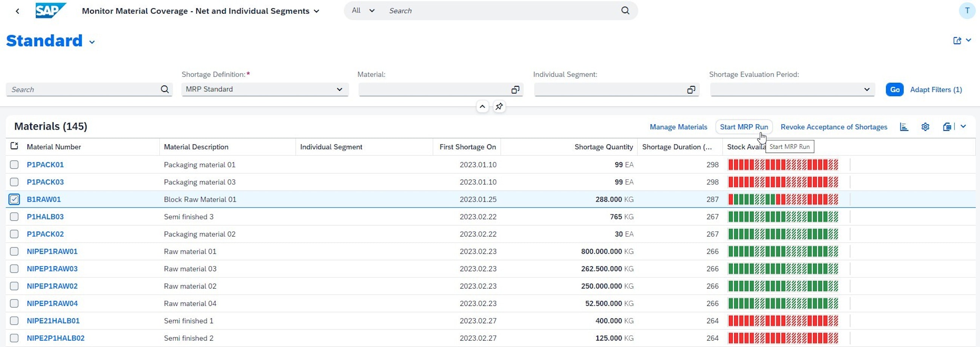
Task: Open the Shortage Evaluation Period dropdown
Action: click(867, 89)
